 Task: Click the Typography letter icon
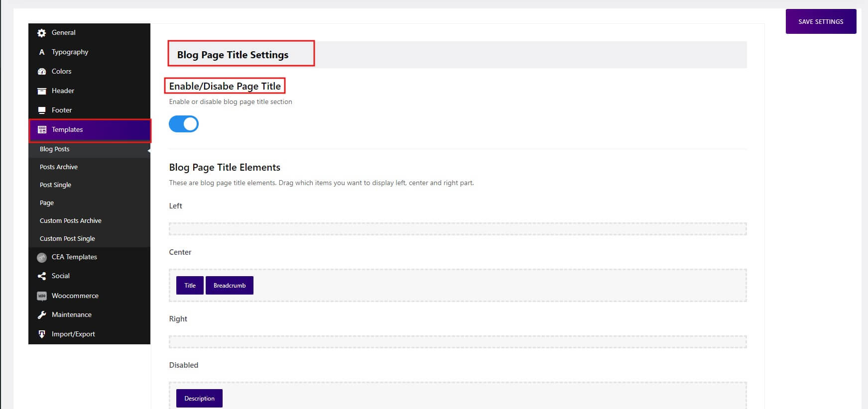pos(42,52)
